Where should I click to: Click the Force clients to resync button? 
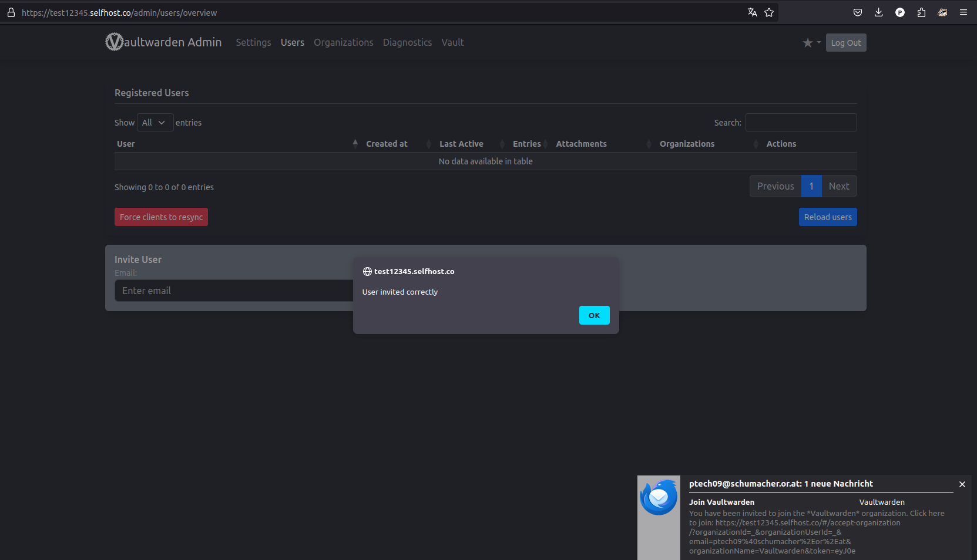[161, 217]
